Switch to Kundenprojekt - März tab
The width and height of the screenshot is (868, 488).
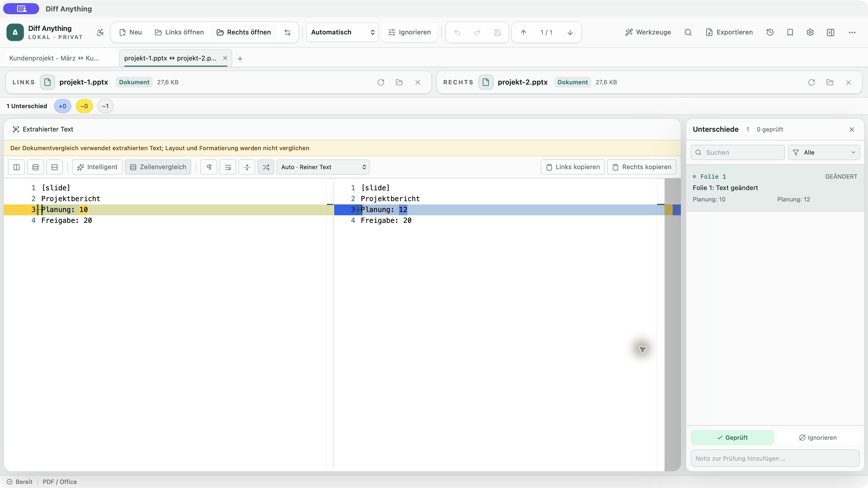(54, 58)
